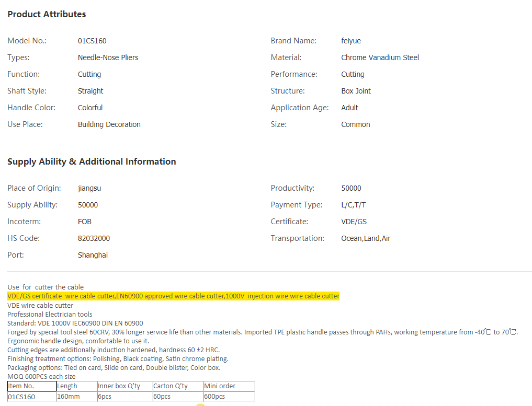
Task: Select the VDE/GS certificate value
Action: click(354, 222)
